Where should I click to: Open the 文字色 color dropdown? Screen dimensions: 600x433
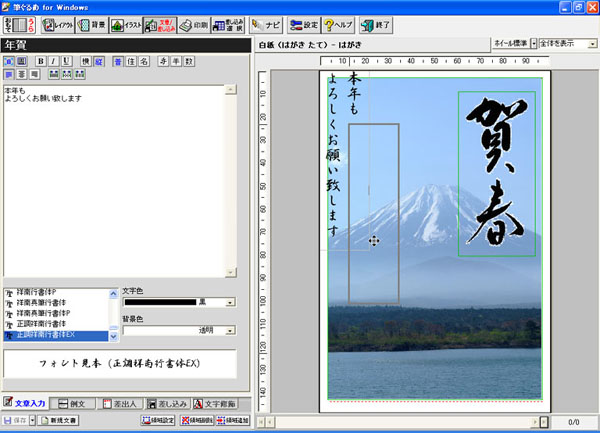tap(230, 302)
